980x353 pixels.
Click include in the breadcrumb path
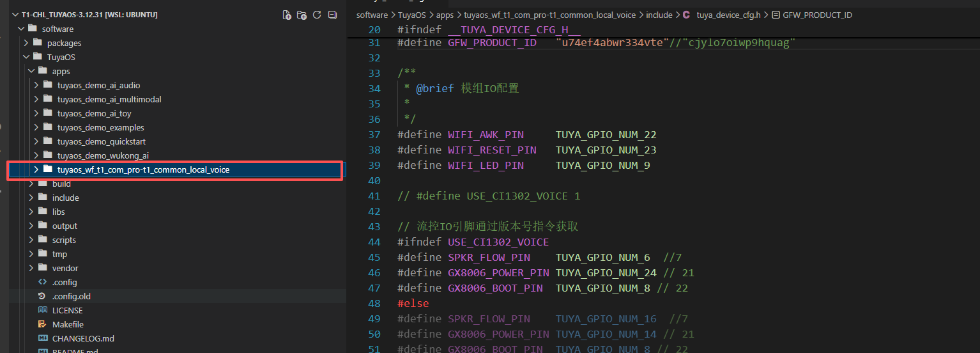pyautogui.click(x=659, y=15)
